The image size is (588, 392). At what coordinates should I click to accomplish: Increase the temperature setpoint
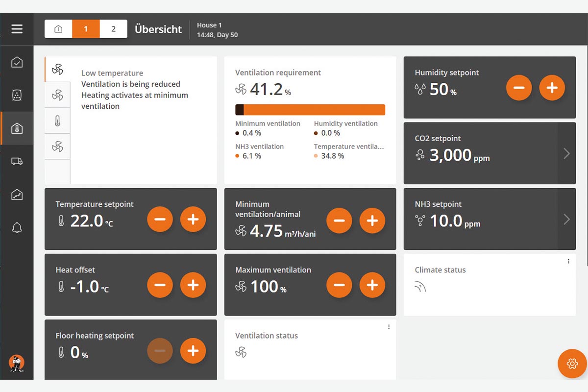(x=193, y=219)
